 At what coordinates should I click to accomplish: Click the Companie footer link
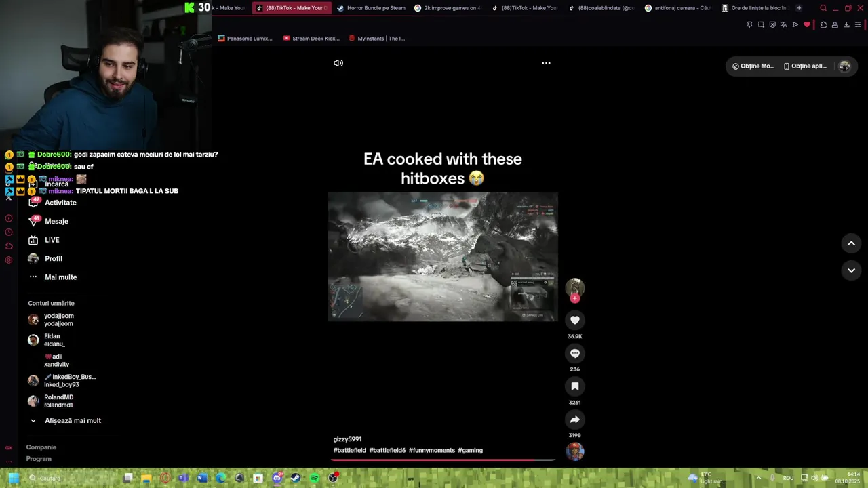(41, 447)
